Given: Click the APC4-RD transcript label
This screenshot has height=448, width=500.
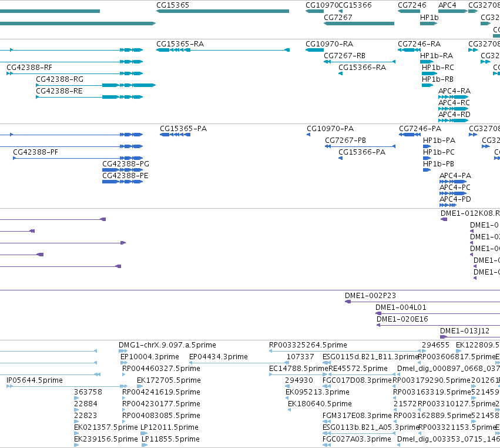Looking at the screenshot, I should click(x=454, y=114).
